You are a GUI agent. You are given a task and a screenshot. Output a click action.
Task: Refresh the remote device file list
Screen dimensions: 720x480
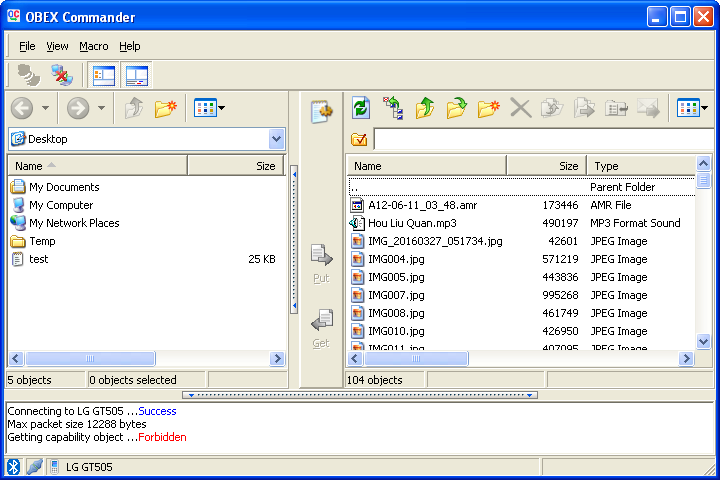tap(361, 108)
